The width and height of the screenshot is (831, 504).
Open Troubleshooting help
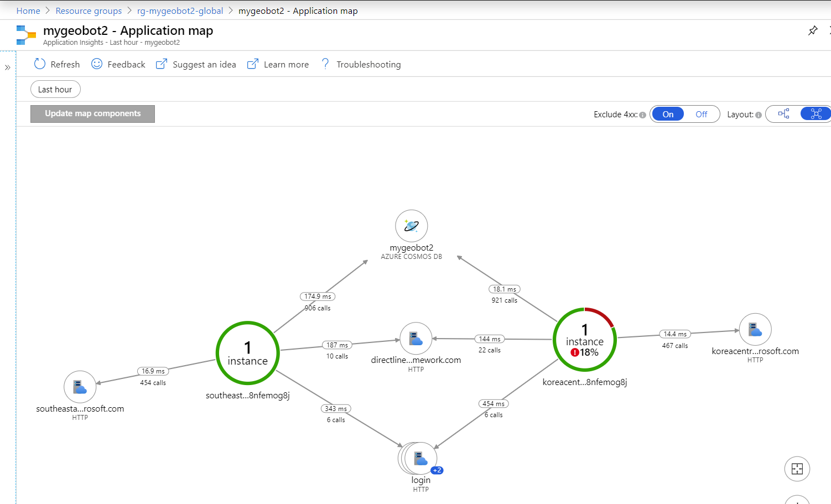[x=368, y=64]
